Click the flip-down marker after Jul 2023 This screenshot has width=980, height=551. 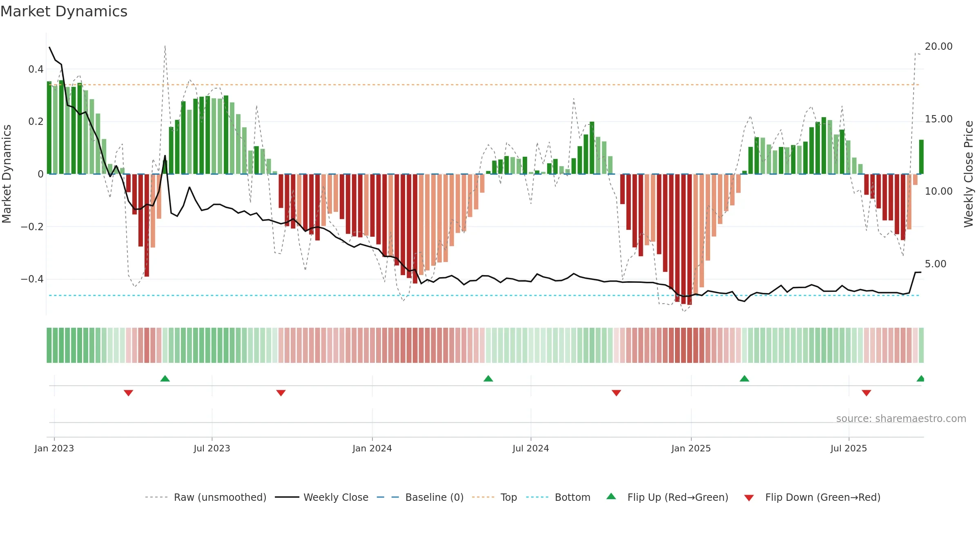[281, 393]
